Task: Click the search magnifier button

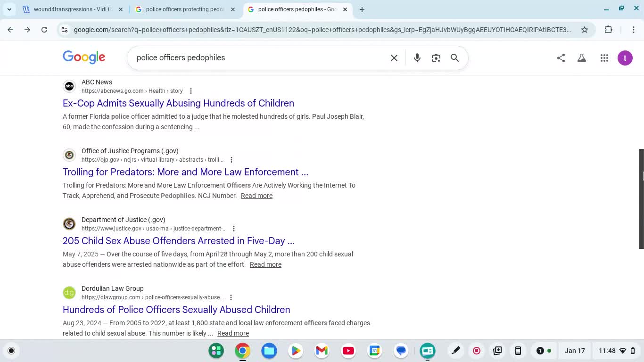Action: click(x=454, y=58)
